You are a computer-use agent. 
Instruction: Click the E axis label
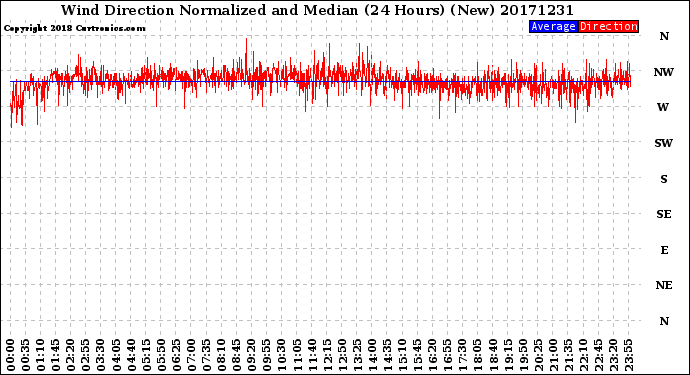click(x=664, y=250)
